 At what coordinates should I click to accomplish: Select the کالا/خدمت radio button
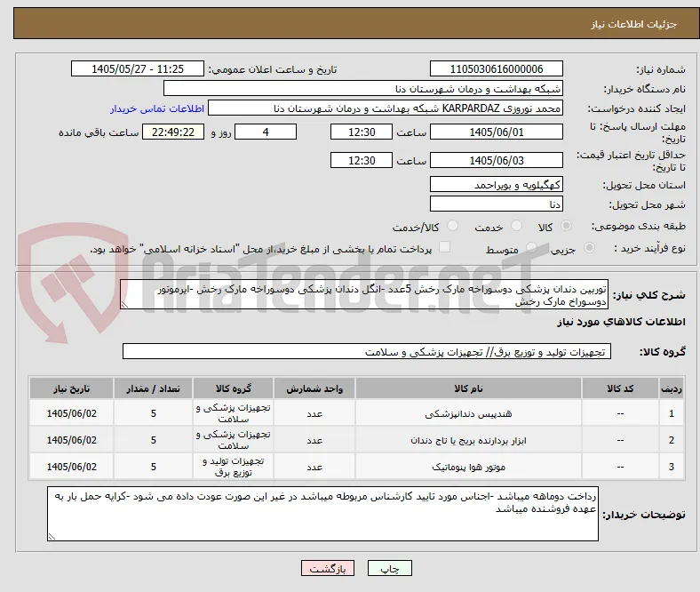click(x=453, y=226)
